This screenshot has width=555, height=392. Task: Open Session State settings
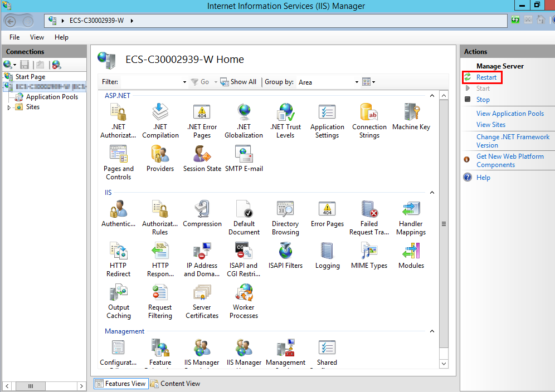click(x=202, y=159)
